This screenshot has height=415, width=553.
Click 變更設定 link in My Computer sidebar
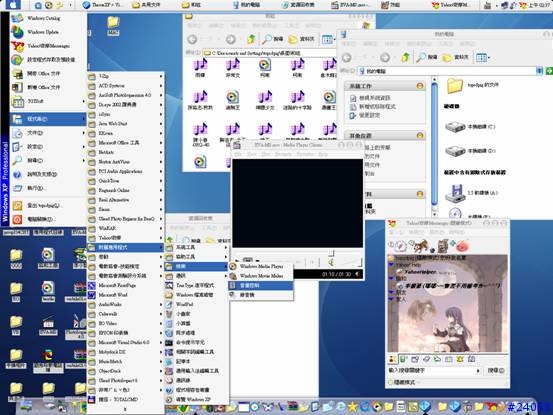coord(365,115)
